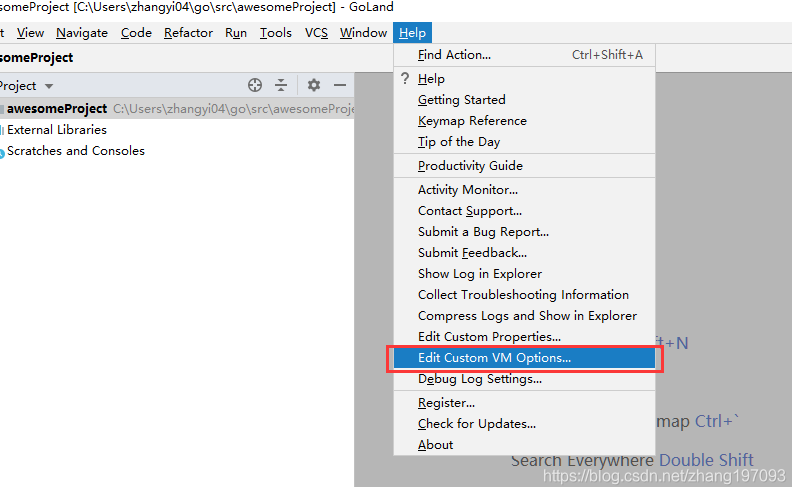Click the External Libraries icon
The height and width of the screenshot is (487, 792).
click(2, 130)
